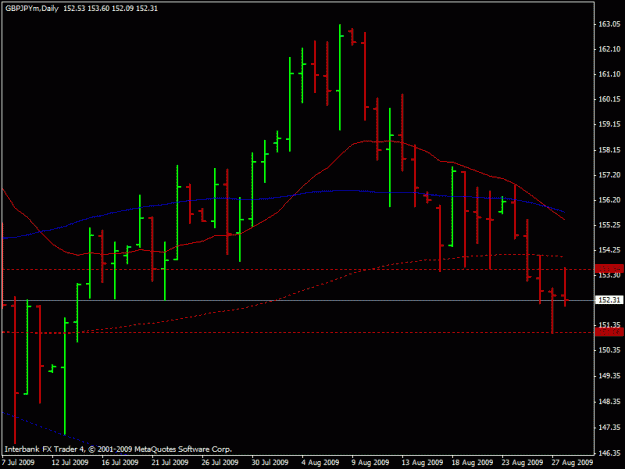The width and height of the screenshot is (625, 469).
Task: Select the 21 Jul 2009 date label
Action: click(170, 463)
